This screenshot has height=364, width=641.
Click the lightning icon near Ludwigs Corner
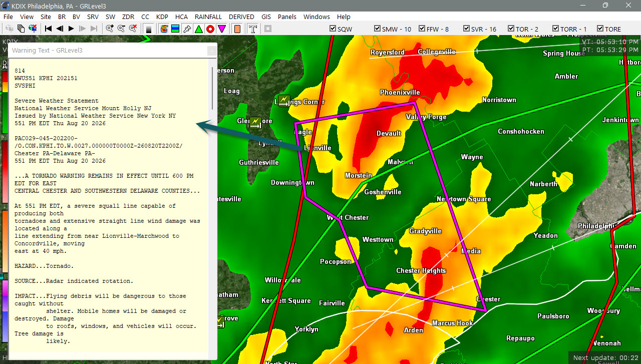284,101
